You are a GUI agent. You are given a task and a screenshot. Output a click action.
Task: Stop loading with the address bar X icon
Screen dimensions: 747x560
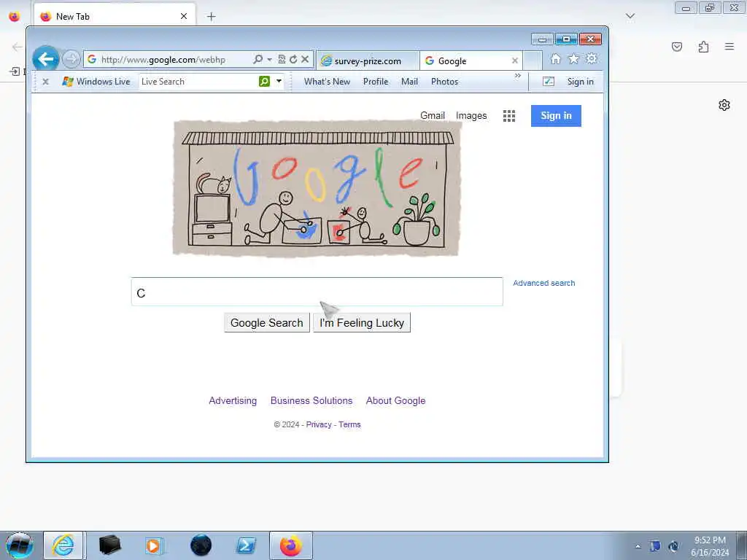pyautogui.click(x=305, y=60)
